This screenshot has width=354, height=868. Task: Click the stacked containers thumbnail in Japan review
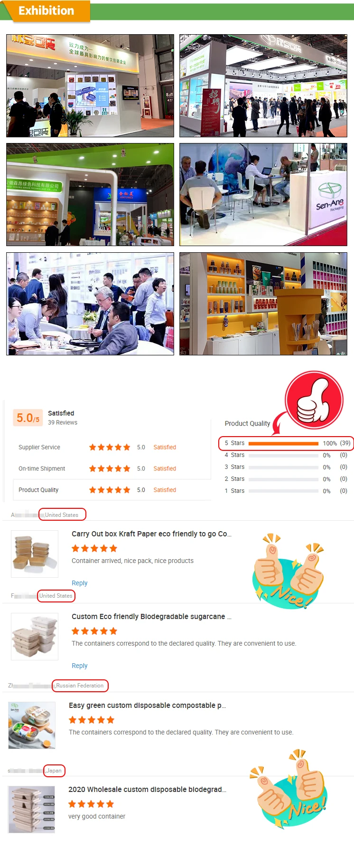[x=32, y=810]
